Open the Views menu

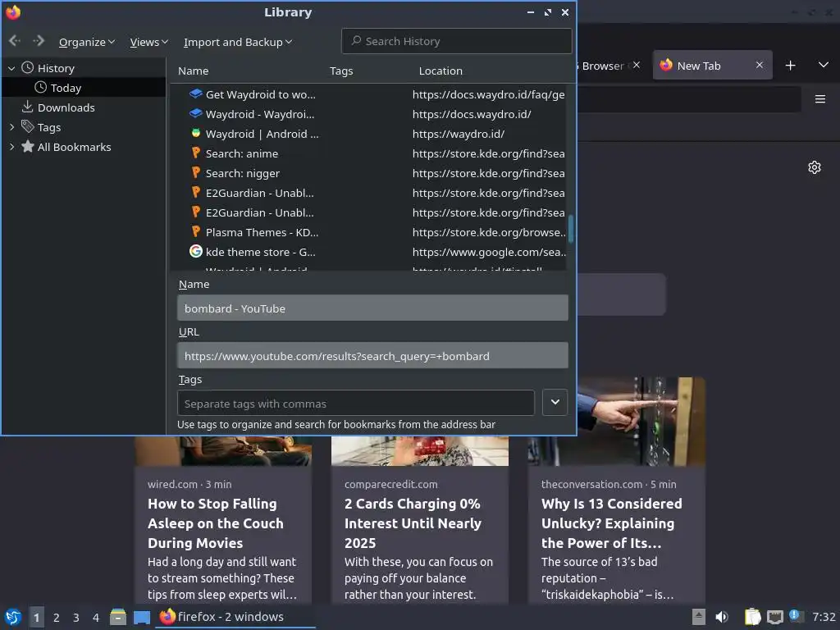[x=148, y=42]
